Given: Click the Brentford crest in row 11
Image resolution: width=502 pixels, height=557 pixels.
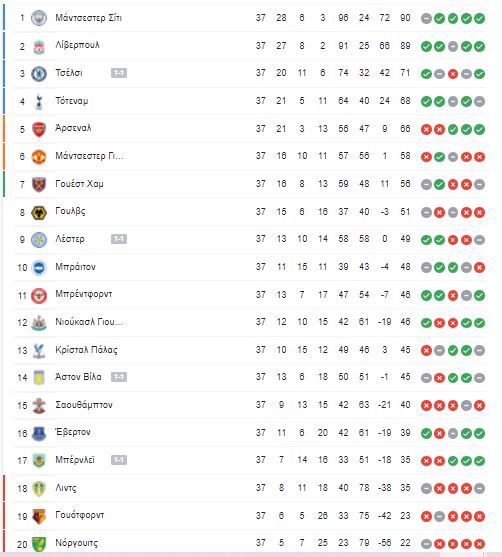Looking at the screenshot, I should pyautogui.click(x=39, y=295).
